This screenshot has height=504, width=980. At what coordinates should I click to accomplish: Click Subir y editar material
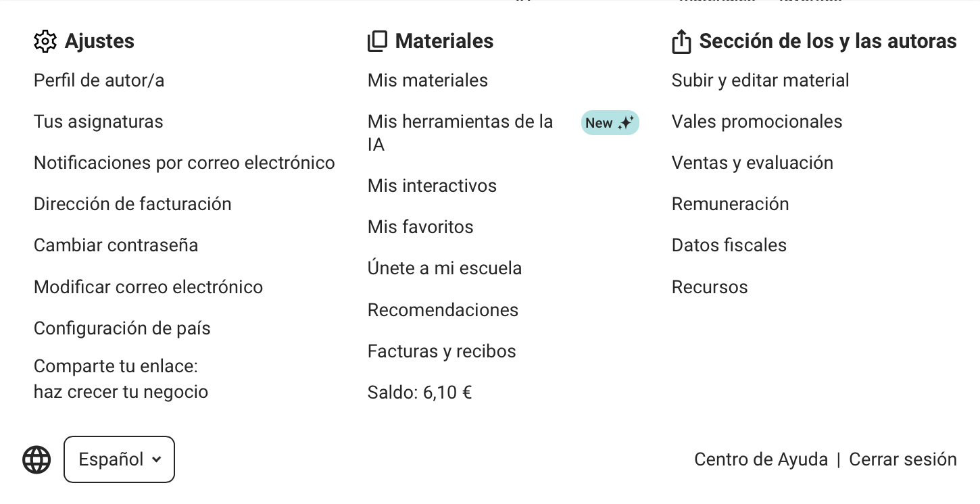pos(760,80)
